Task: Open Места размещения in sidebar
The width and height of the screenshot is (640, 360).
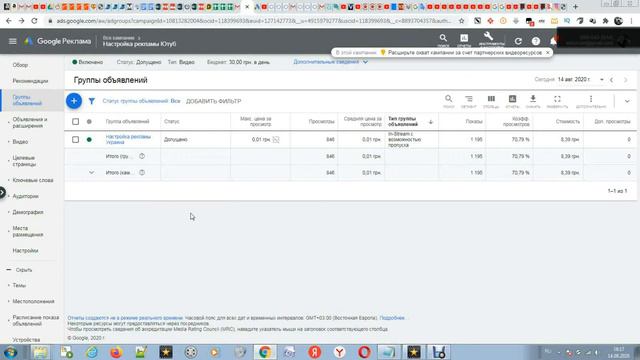Action: tap(28, 231)
